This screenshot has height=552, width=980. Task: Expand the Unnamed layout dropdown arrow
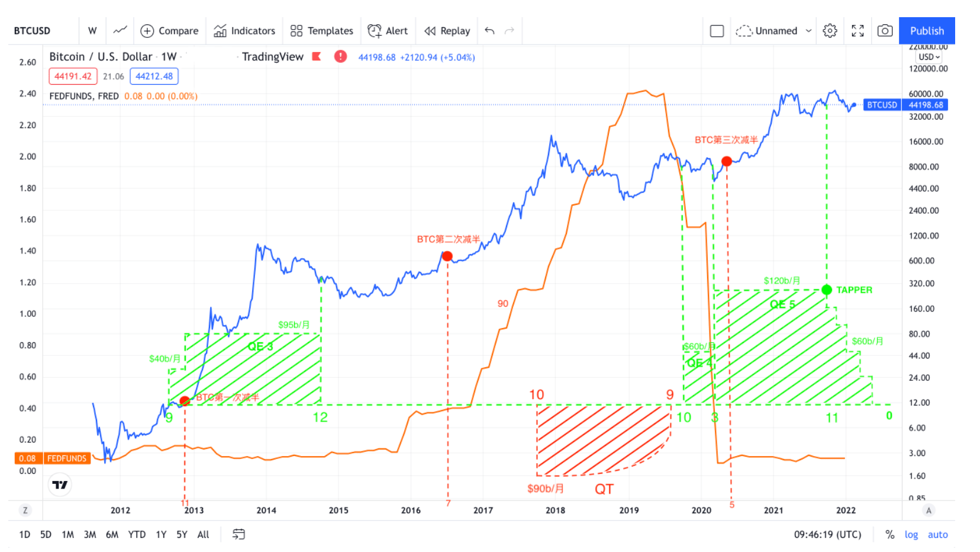808,31
